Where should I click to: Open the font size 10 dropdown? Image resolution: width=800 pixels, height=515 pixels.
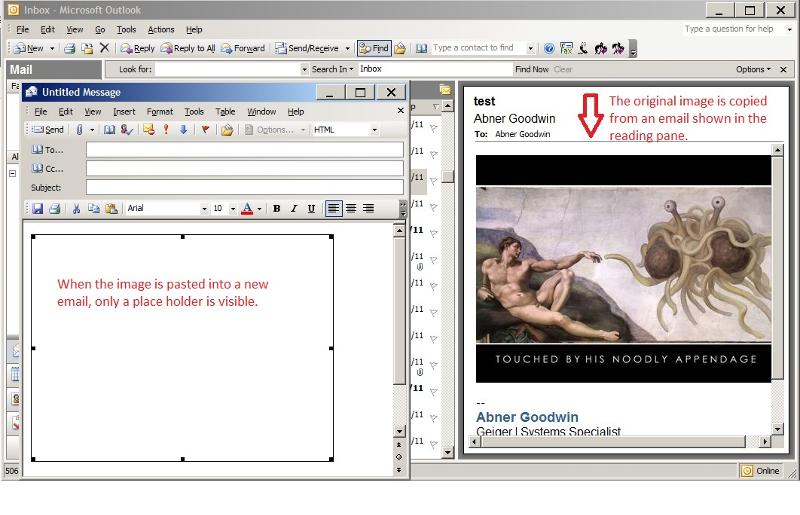[x=233, y=208]
